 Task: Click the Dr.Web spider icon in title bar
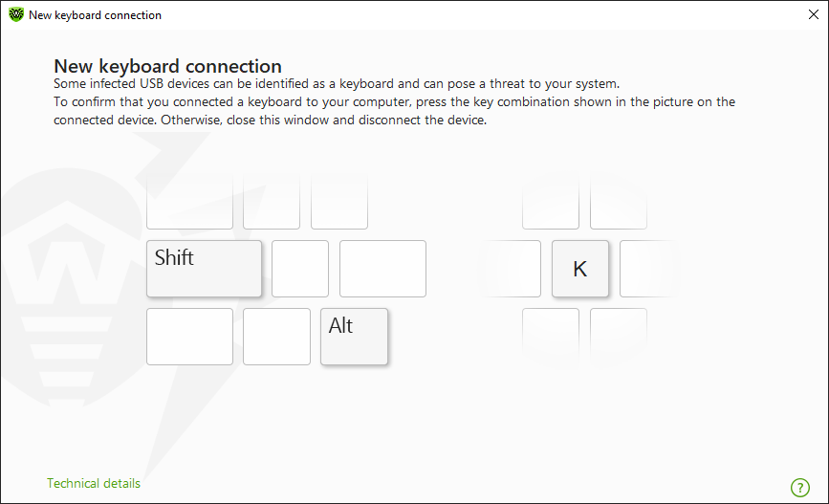click(16, 14)
